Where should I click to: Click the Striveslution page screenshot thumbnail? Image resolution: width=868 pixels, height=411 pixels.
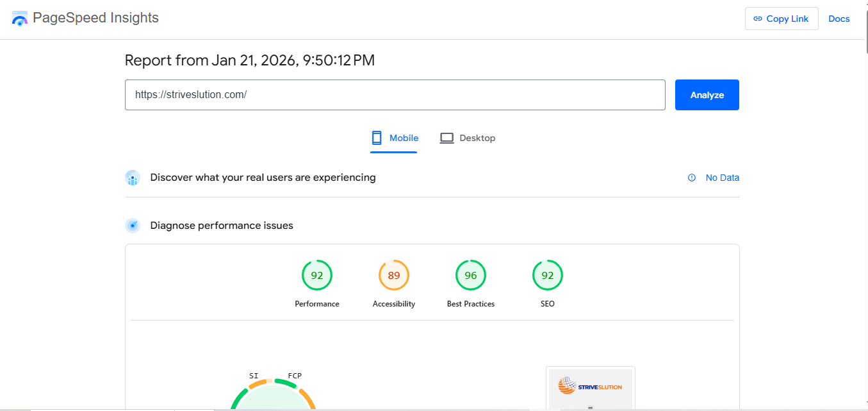coord(590,388)
